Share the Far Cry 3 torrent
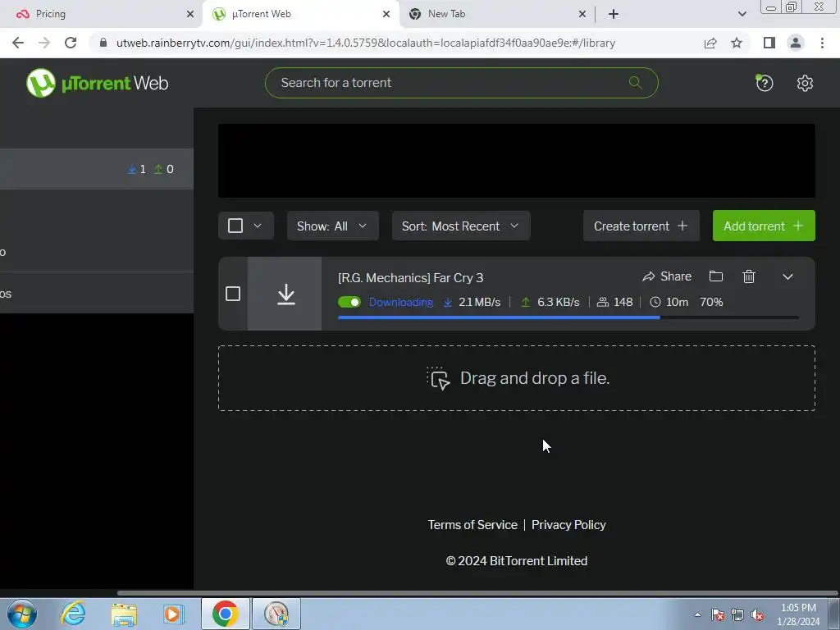 tap(667, 276)
